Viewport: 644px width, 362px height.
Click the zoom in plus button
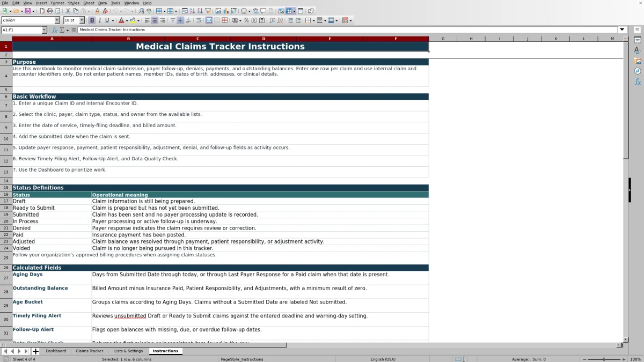click(x=623, y=359)
